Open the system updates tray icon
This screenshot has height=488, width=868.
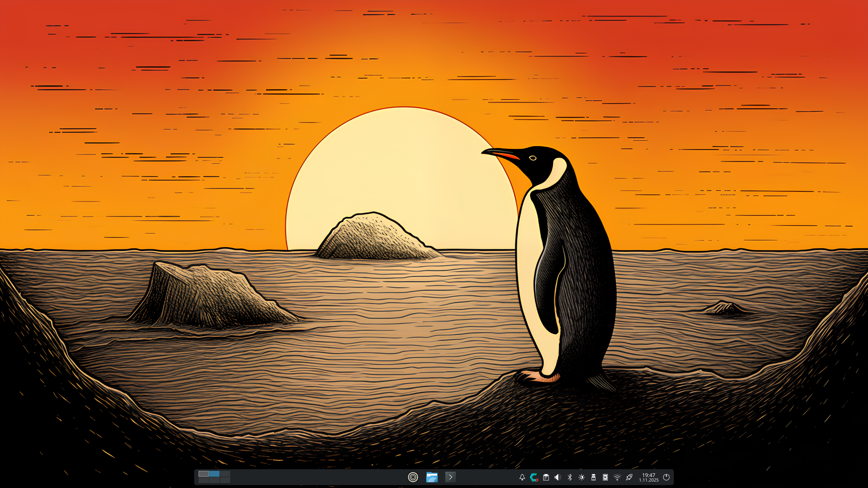tap(534, 477)
